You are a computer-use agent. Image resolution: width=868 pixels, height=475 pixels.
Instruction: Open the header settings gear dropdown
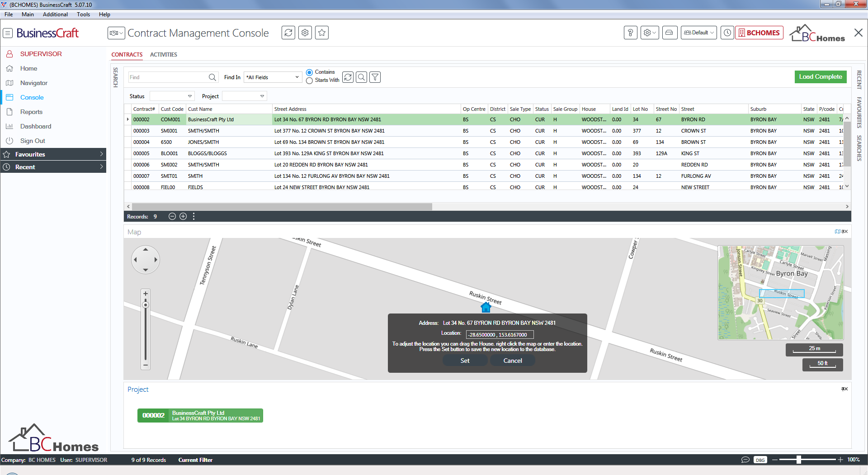pyautogui.click(x=650, y=33)
